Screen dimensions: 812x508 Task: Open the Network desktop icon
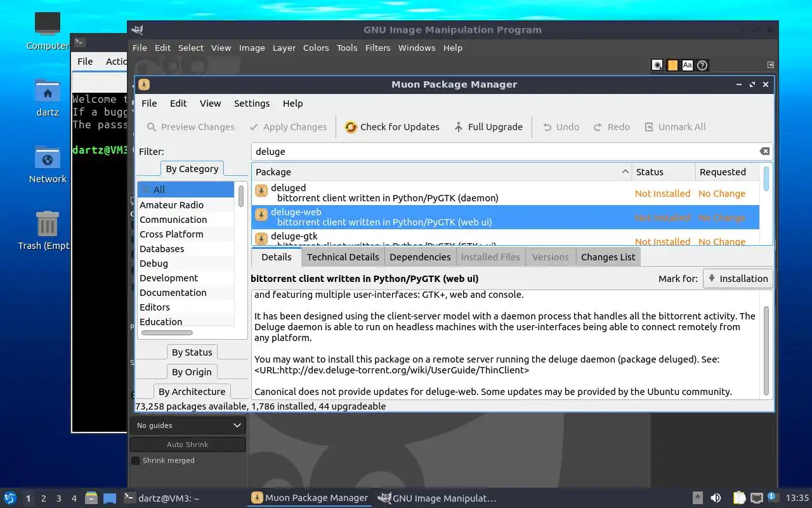[48, 164]
